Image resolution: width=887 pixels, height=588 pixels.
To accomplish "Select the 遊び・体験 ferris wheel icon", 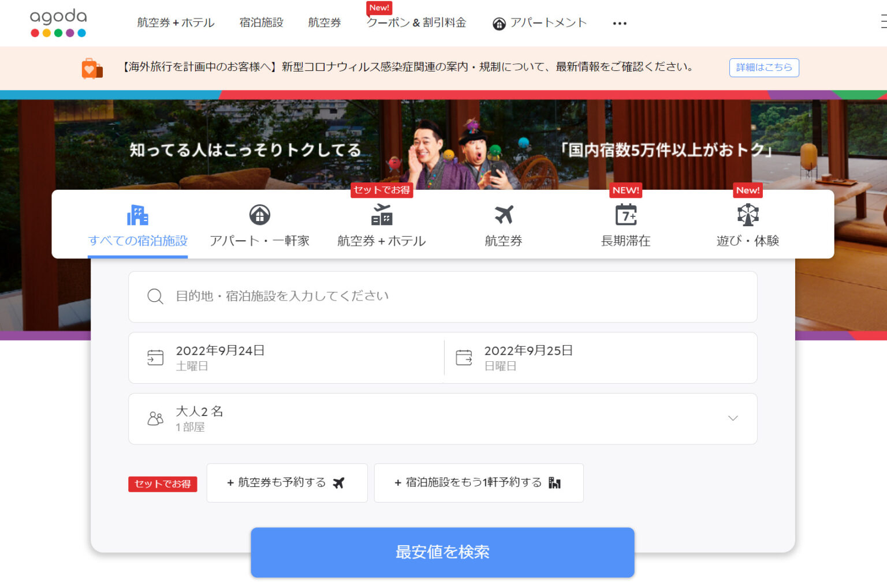I will [x=748, y=215].
